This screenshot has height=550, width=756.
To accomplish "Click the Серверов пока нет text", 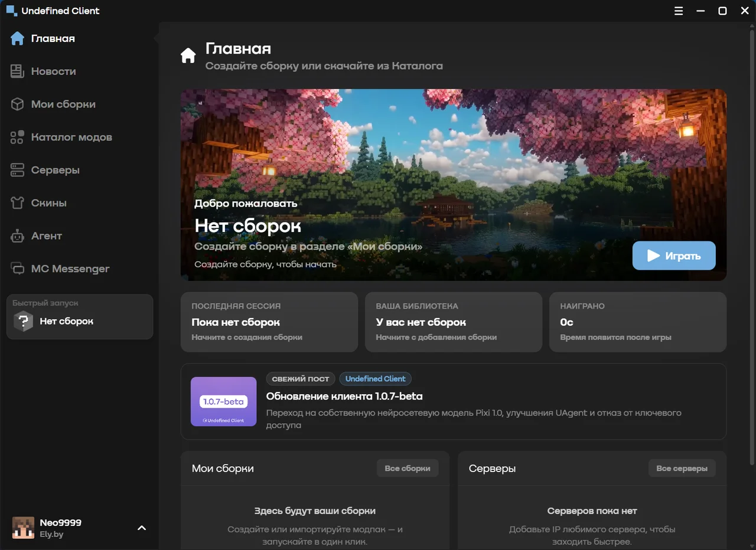I will tap(592, 510).
